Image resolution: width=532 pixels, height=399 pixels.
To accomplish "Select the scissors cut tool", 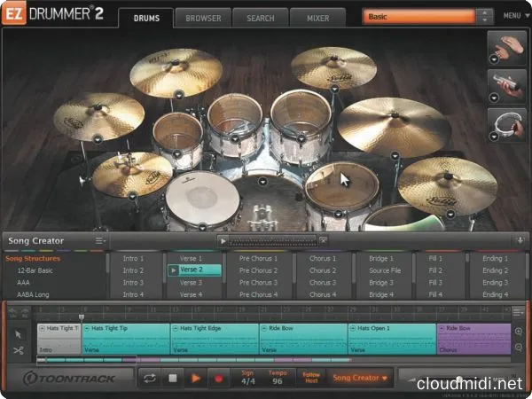I will click(18, 350).
